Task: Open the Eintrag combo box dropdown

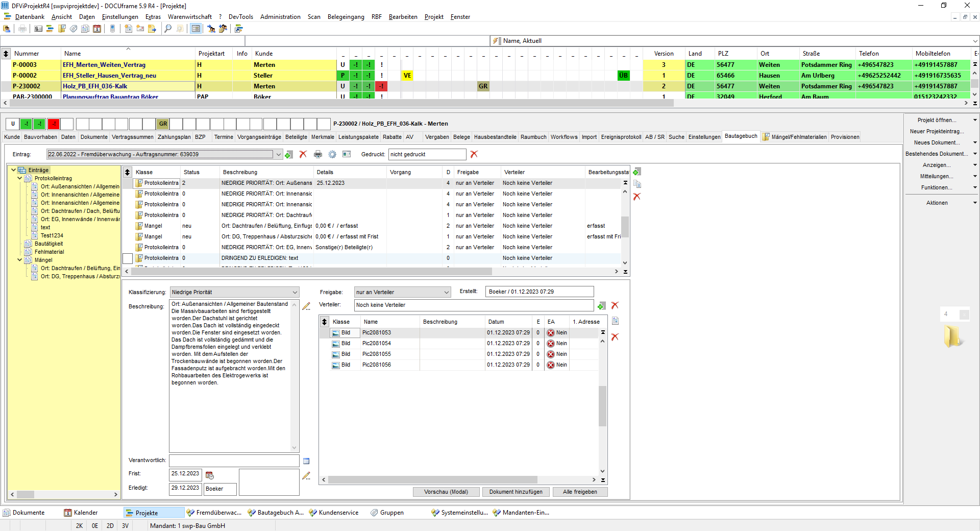Action: [x=278, y=154]
